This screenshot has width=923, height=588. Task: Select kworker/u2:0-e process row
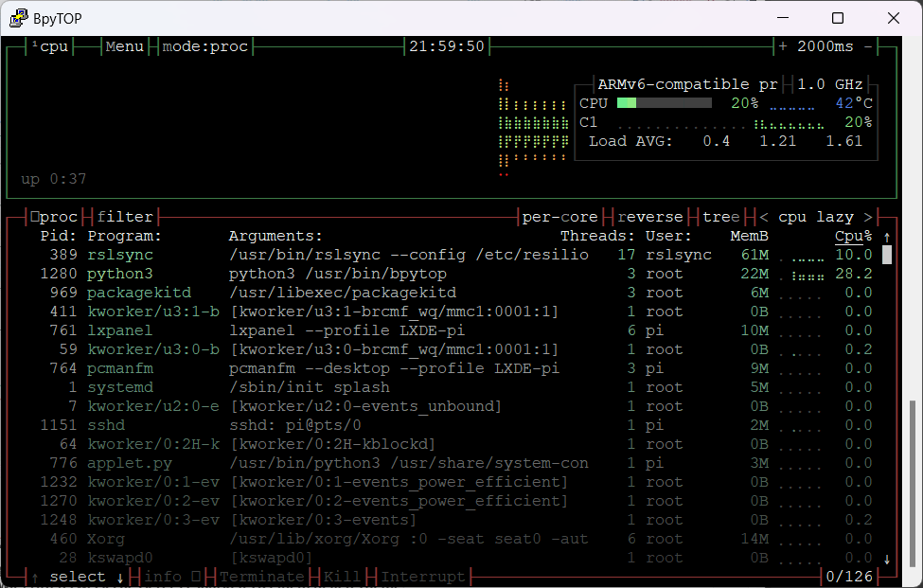(453, 406)
